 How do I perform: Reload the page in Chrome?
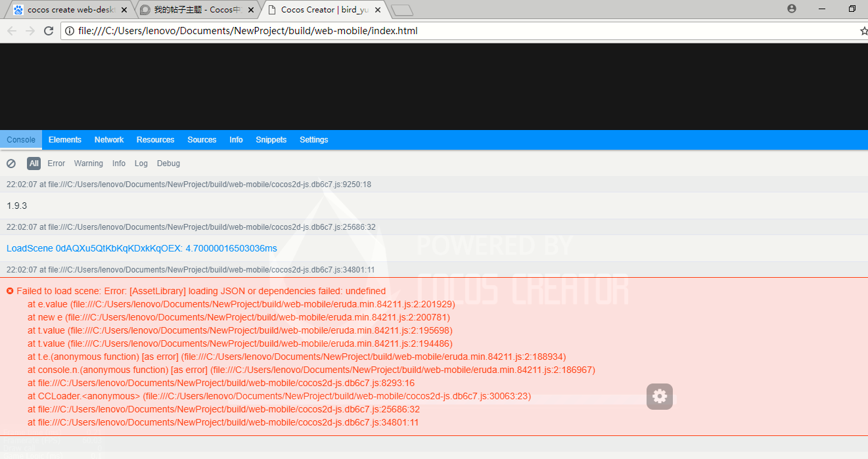tap(49, 31)
